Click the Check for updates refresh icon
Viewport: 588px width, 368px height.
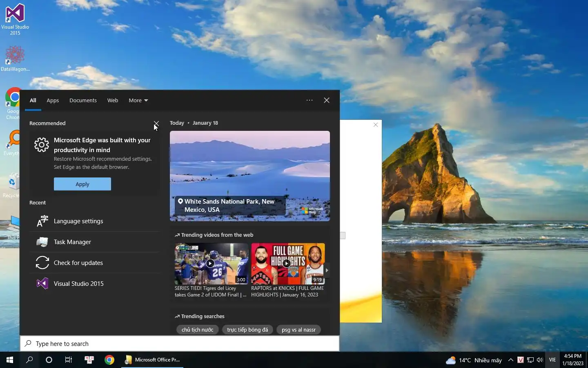pos(42,263)
